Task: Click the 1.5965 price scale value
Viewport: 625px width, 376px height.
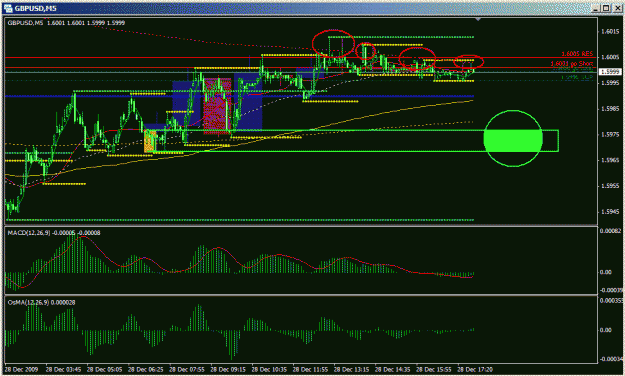Action: [x=610, y=160]
